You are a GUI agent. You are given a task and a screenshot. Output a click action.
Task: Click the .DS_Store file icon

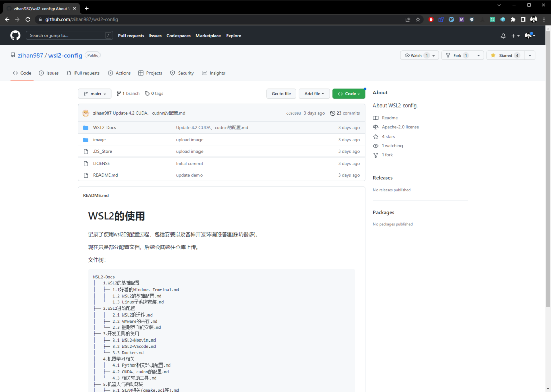click(86, 152)
